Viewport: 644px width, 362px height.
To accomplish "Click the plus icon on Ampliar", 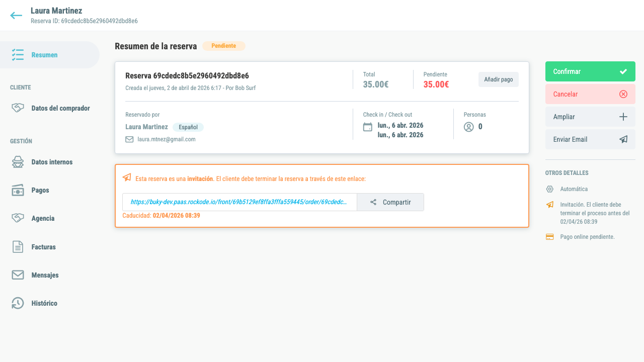I will pos(623,117).
